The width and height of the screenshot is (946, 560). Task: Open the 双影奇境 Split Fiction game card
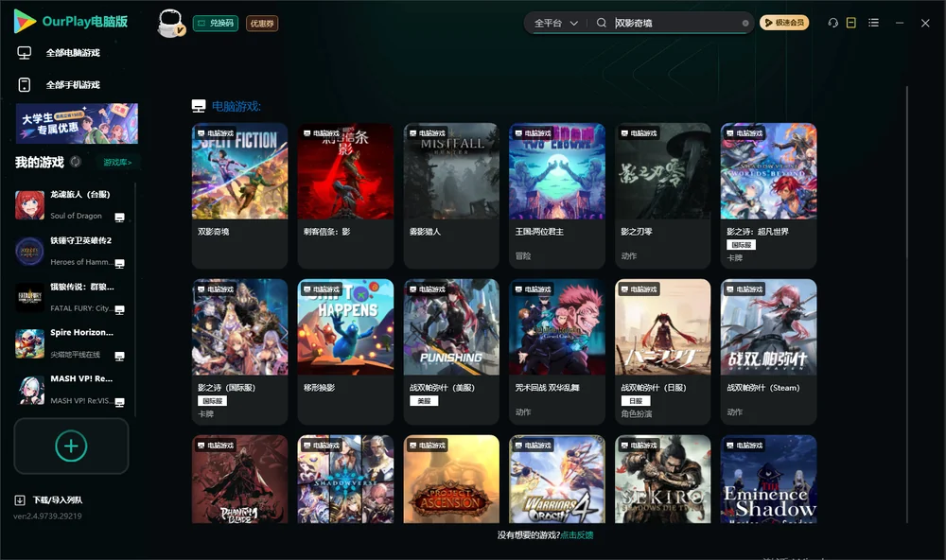239,196
